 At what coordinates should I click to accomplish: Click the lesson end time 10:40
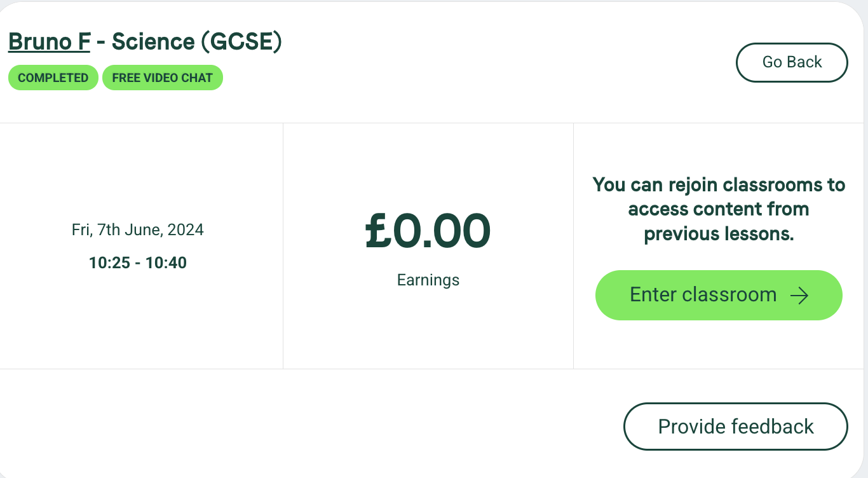tap(166, 263)
